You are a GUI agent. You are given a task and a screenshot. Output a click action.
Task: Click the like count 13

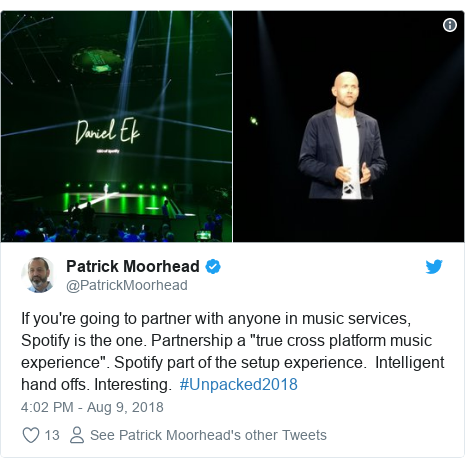(52, 435)
